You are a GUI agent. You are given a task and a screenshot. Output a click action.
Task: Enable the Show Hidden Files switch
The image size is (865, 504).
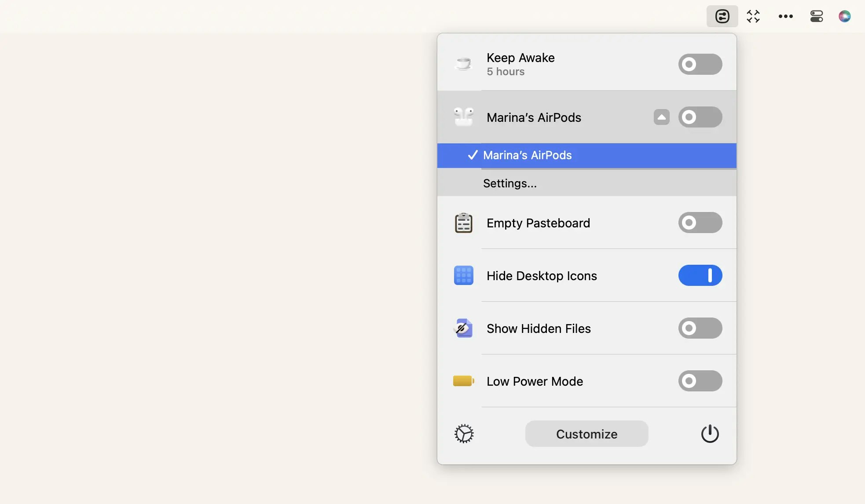[x=700, y=328]
